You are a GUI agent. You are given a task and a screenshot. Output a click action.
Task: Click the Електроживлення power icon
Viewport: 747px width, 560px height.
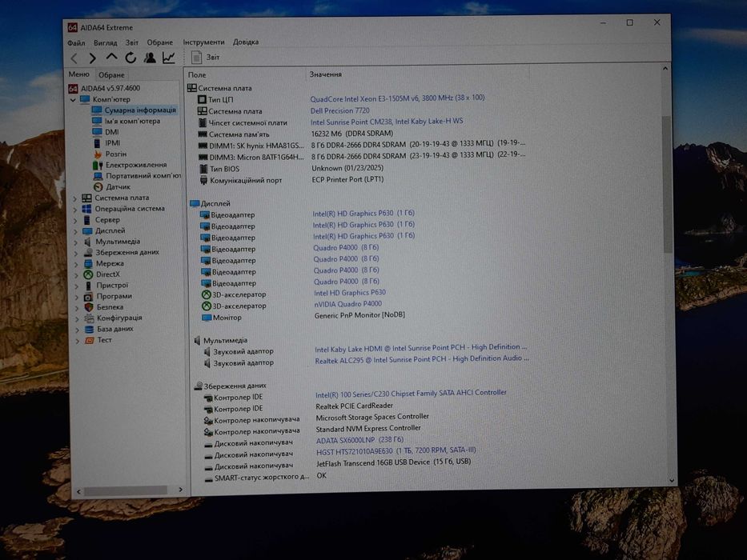tap(98, 166)
